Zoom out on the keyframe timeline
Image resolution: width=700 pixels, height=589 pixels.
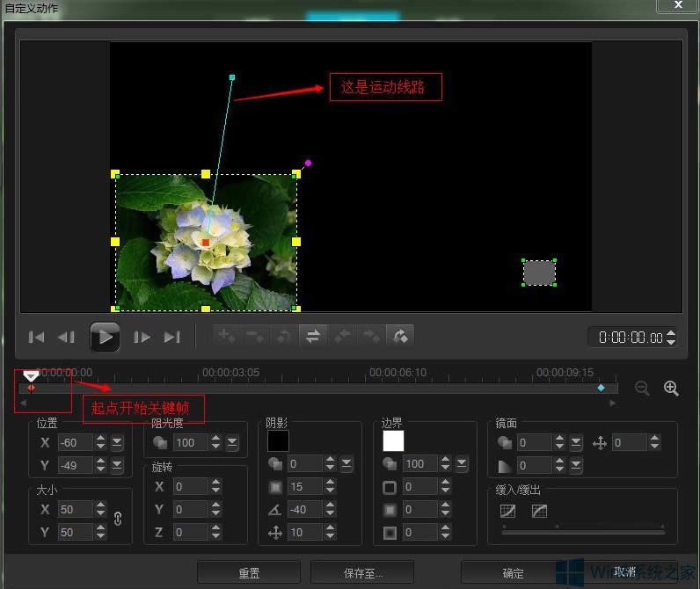pos(642,389)
